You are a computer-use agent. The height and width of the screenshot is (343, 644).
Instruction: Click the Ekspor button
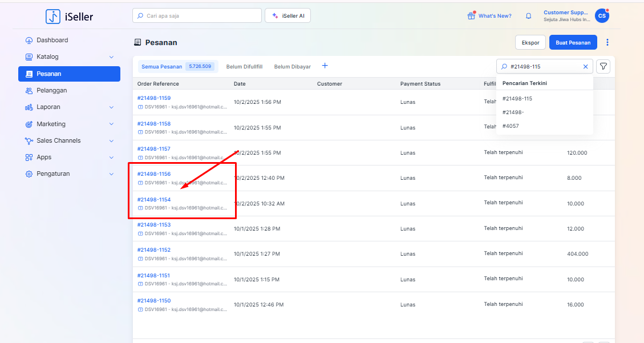530,42
